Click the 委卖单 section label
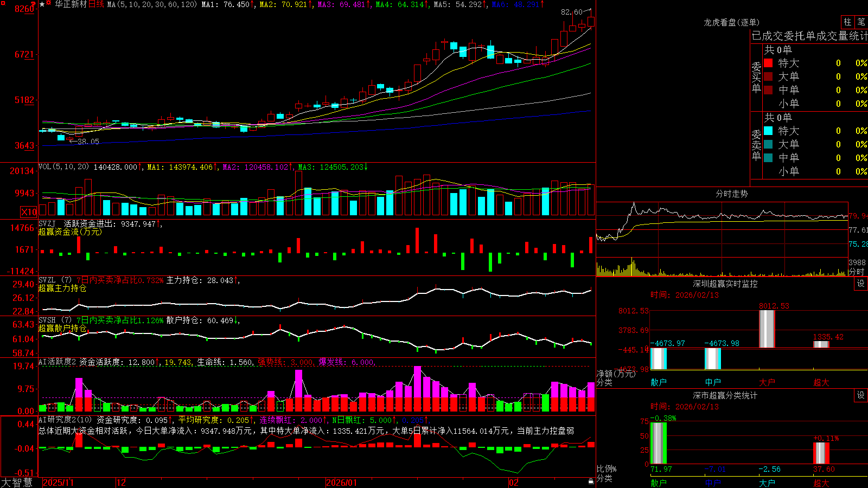Image resolution: width=868 pixels, height=488 pixels. (756, 145)
